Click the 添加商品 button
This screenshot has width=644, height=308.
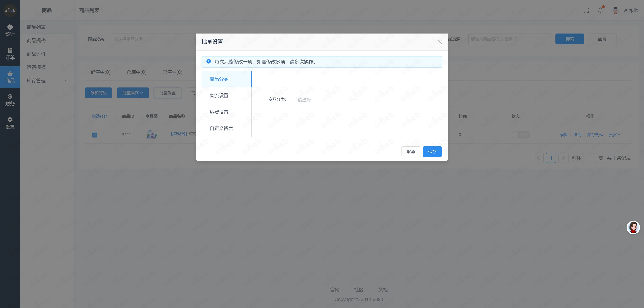98,93
